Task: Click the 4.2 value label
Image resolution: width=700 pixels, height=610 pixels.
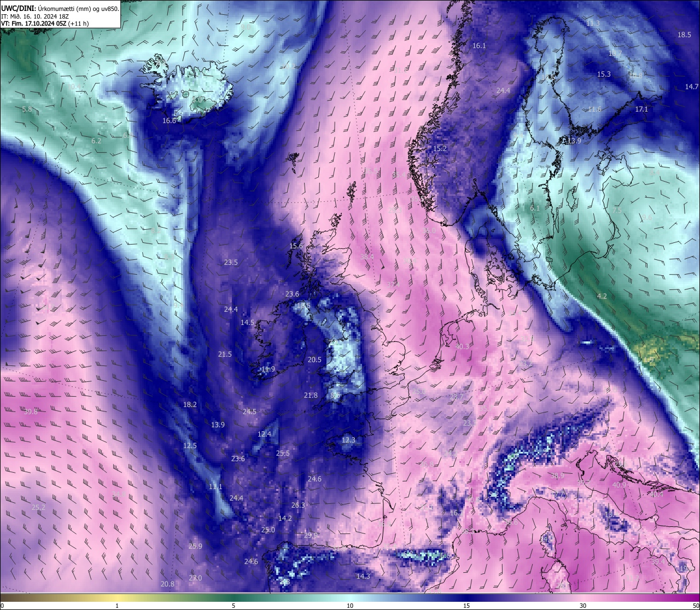Action: (602, 296)
